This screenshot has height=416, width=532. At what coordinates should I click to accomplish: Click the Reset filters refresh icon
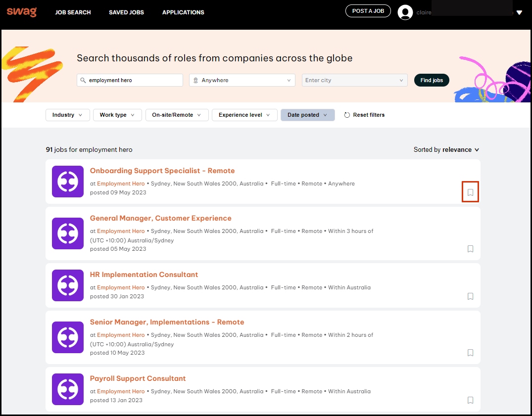(x=347, y=115)
